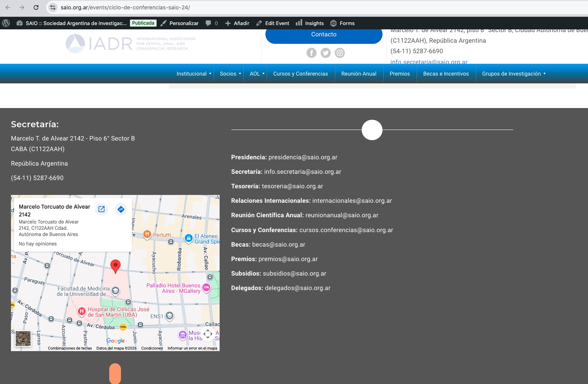This screenshot has width=588, height=384.
Task: Toggle map fullscreen view control
Action: (x=208, y=334)
